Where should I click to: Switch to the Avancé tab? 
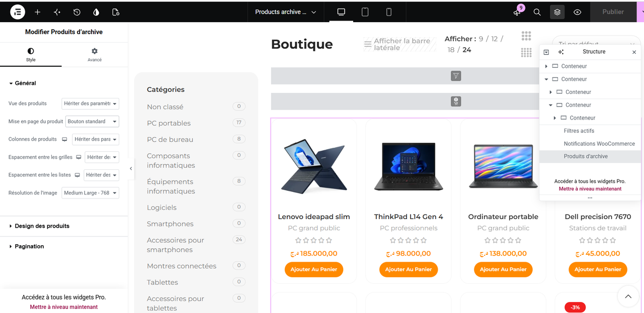[x=95, y=55]
